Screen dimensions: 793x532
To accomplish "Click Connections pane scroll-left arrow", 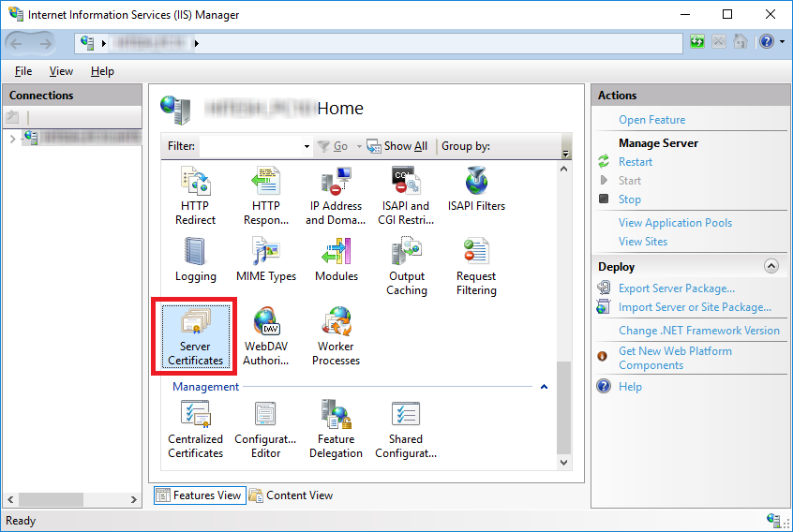I will (x=10, y=499).
